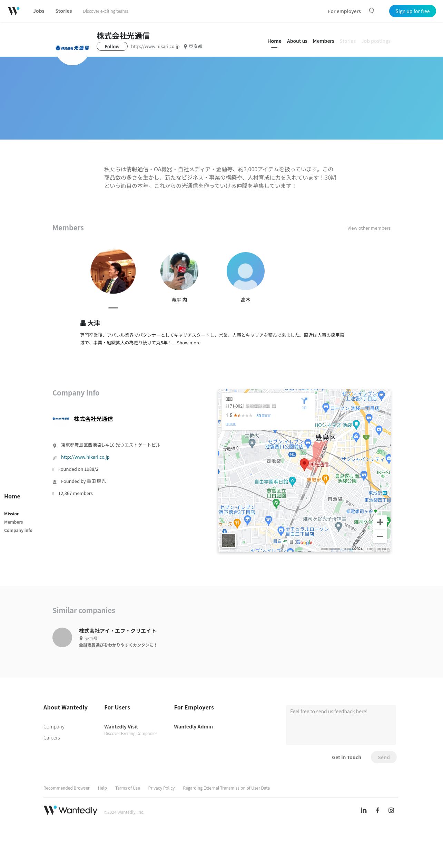Open Wantedly LinkedIn page icon
The width and height of the screenshot is (443, 868).
click(x=364, y=810)
